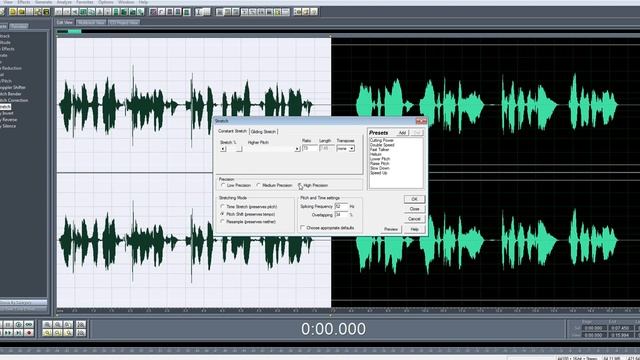Image resolution: width=640 pixels, height=360 pixels.
Task: Click Zoom Out Vertically icon
Action: click(81, 333)
